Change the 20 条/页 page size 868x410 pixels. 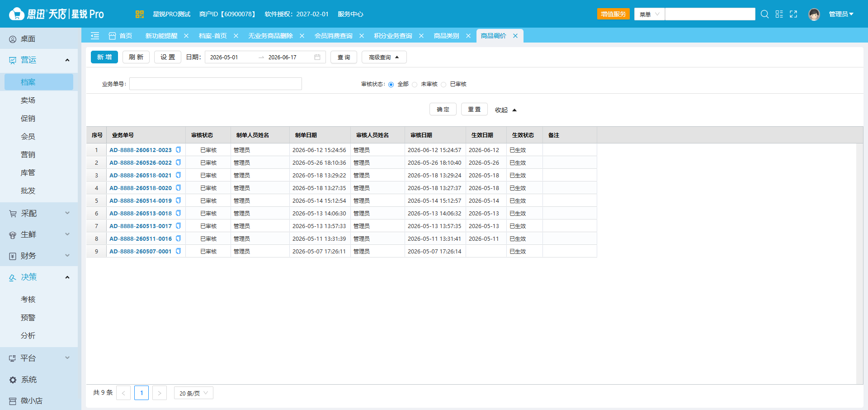coord(193,393)
